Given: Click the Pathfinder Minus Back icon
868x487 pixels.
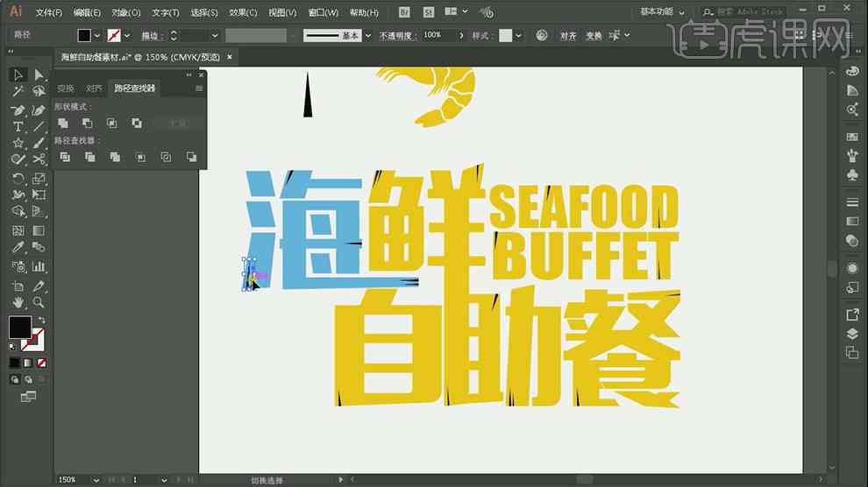Looking at the screenshot, I should point(191,158).
